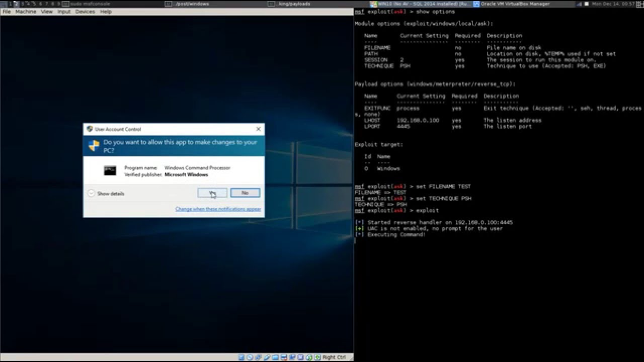Open the VirtualBox File menu
Viewport: 644px width, 362px height.
click(7, 12)
